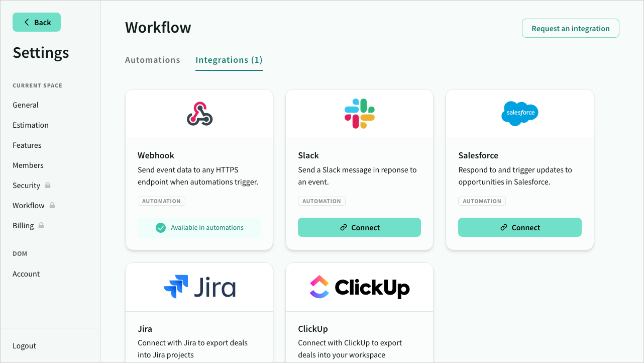Click the green checkmark in Webhook card
644x363 pixels.
click(161, 228)
